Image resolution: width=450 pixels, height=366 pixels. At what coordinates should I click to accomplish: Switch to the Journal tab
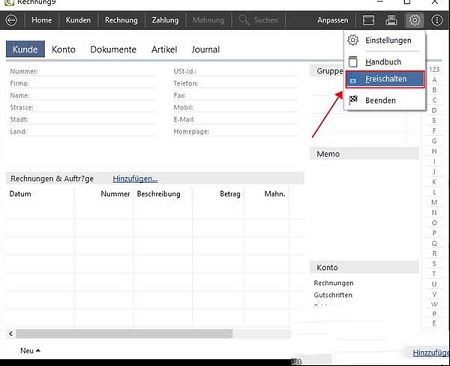tap(206, 50)
